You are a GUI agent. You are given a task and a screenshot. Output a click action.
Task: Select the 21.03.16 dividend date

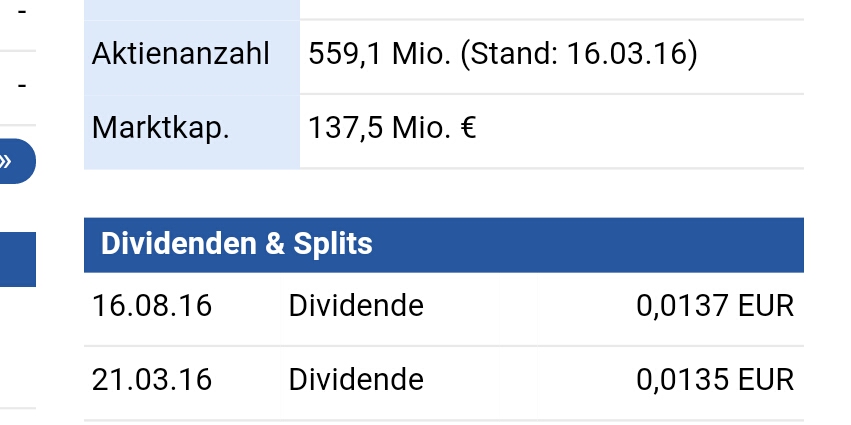point(152,380)
